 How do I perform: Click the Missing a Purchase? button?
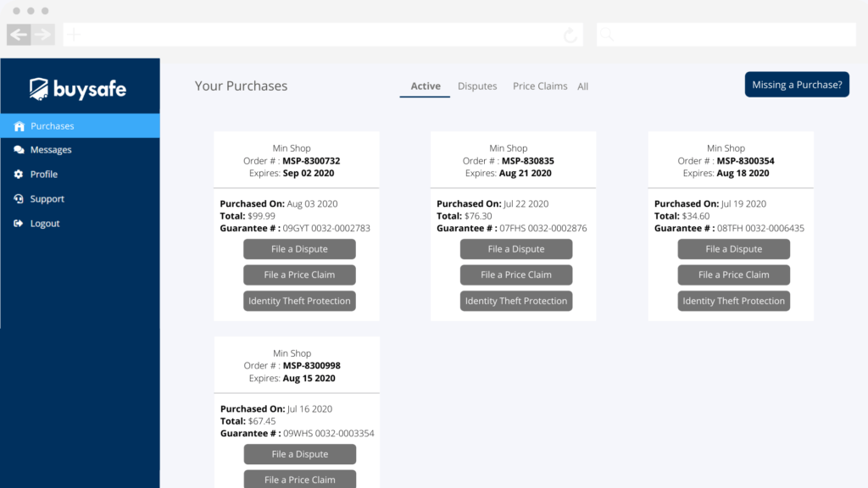[797, 85]
